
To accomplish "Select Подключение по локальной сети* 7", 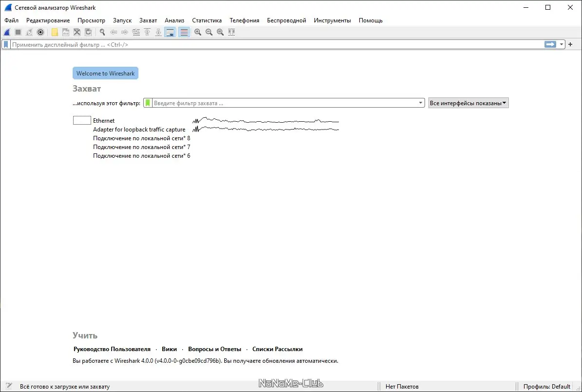I will click(141, 147).
